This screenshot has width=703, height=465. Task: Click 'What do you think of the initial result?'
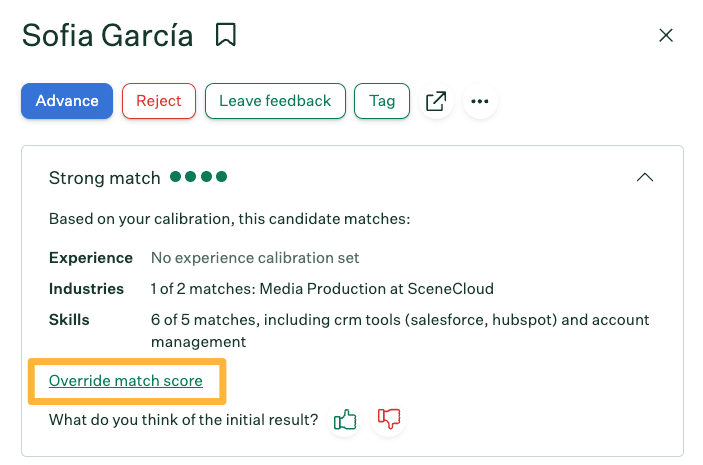(x=183, y=420)
